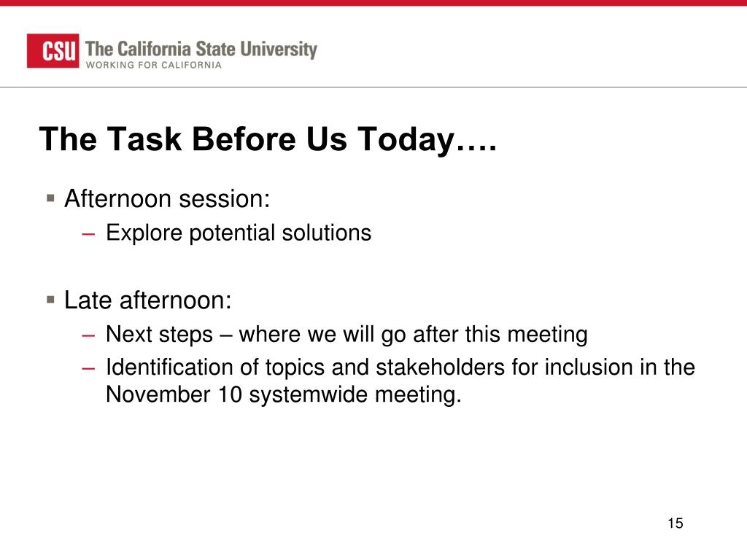Select the 'Explore potential solutions' sub-bullet text

coord(239,233)
